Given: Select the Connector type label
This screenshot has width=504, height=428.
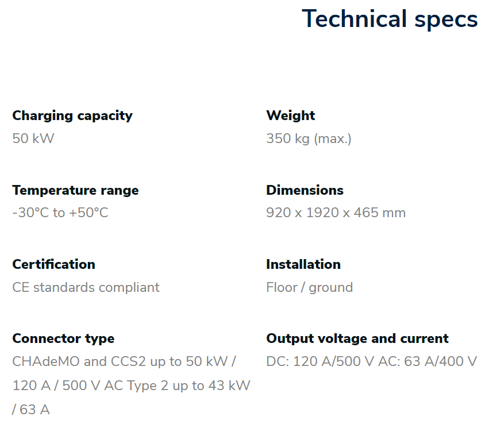Looking at the screenshot, I should (x=63, y=339).
